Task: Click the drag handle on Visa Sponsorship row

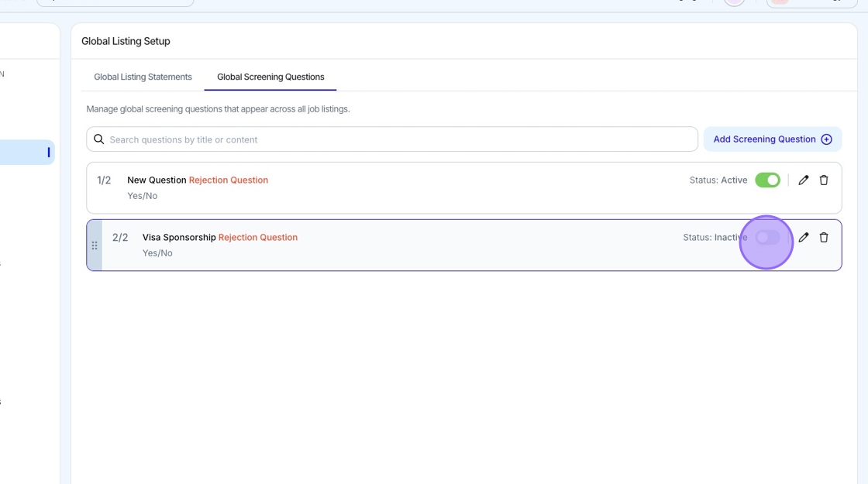Action: [95, 245]
